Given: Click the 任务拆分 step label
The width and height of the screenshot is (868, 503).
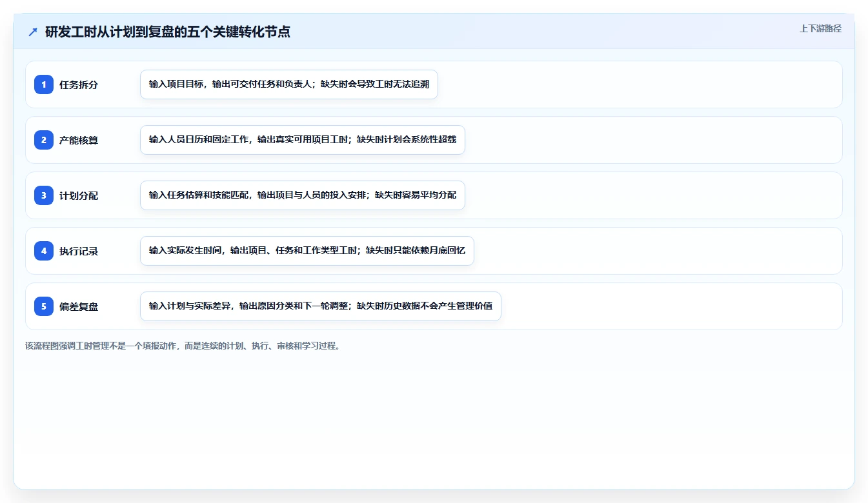Looking at the screenshot, I should (79, 84).
